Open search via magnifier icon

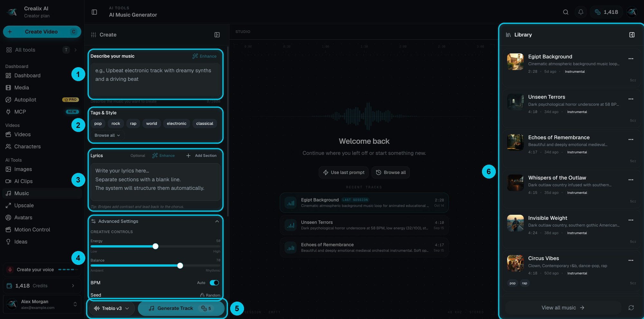[565, 12]
